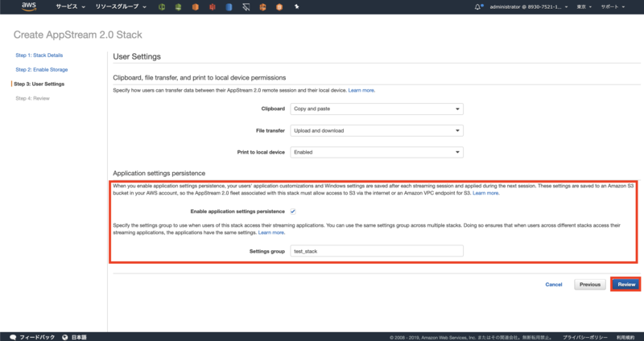Click the User Settings heading
The image size is (644, 341).
click(x=137, y=56)
